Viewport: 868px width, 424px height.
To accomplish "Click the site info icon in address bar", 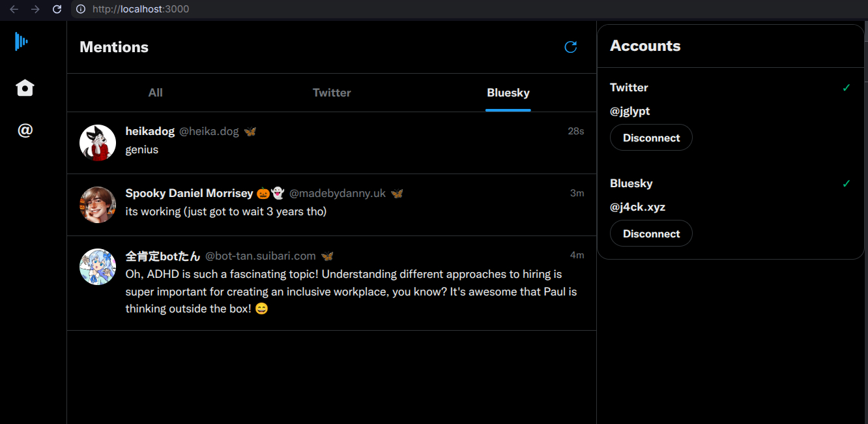I will tap(81, 9).
